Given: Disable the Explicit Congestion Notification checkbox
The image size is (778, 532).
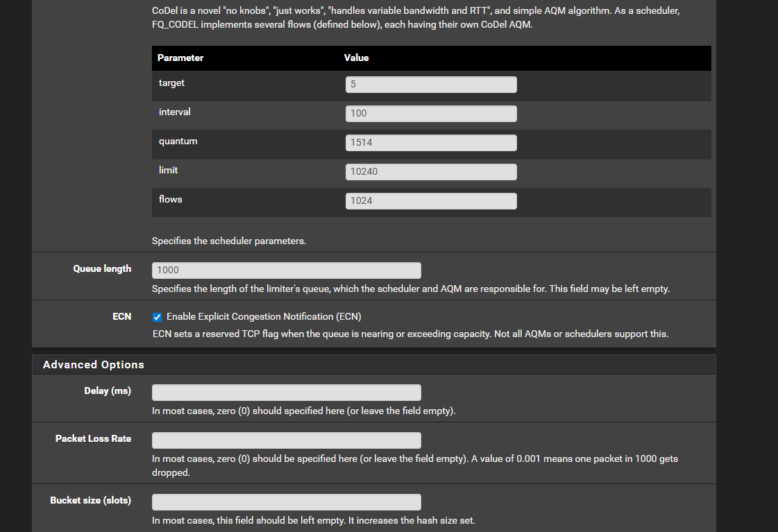Looking at the screenshot, I should (158, 317).
